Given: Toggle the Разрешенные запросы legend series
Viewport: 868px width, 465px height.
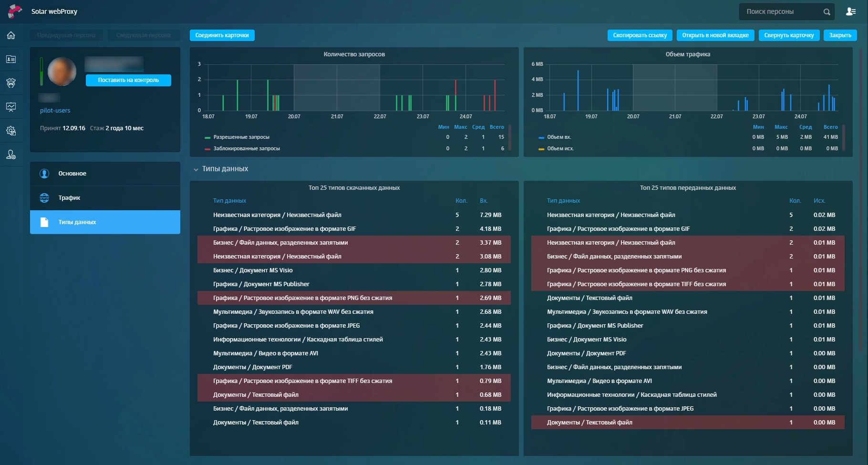Looking at the screenshot, I should coord(241,137).
